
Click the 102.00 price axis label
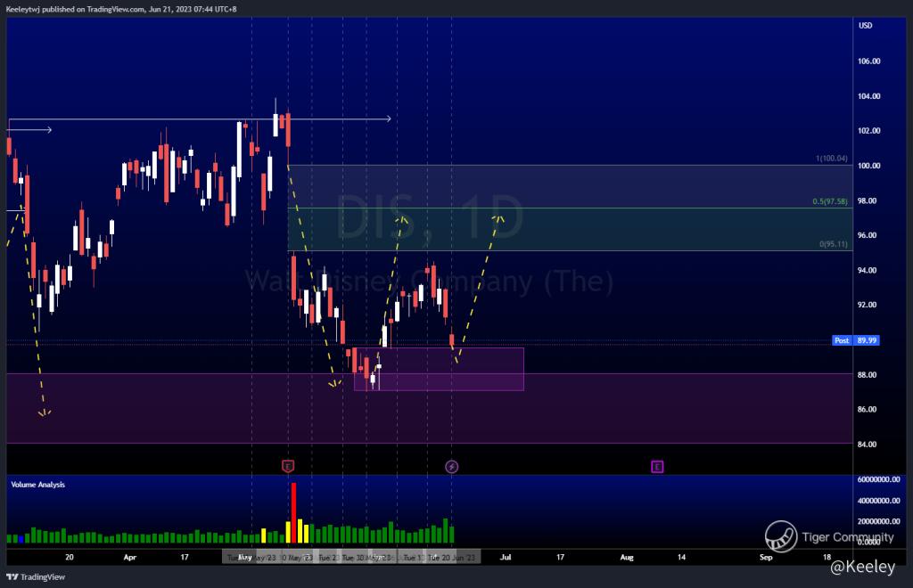[868, 131]
